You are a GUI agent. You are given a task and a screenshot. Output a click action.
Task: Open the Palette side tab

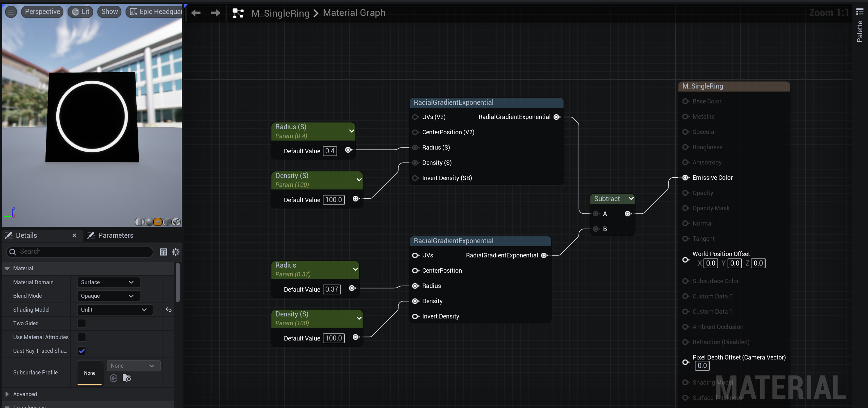click(x=860, y=31)
